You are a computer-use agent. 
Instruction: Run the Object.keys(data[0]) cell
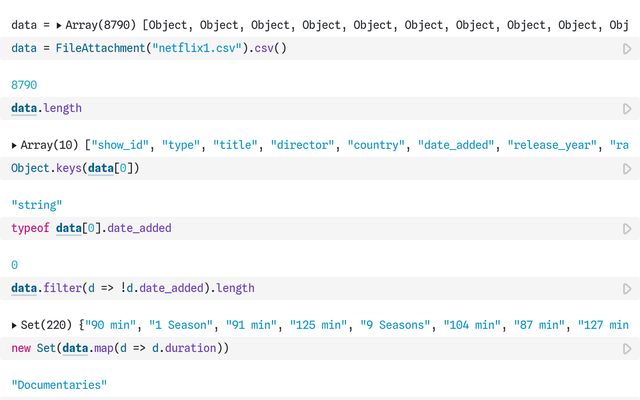pos(627,168)
